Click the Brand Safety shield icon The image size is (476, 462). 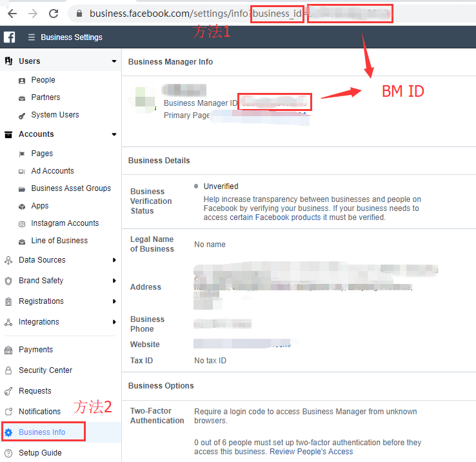pos(8,281)
